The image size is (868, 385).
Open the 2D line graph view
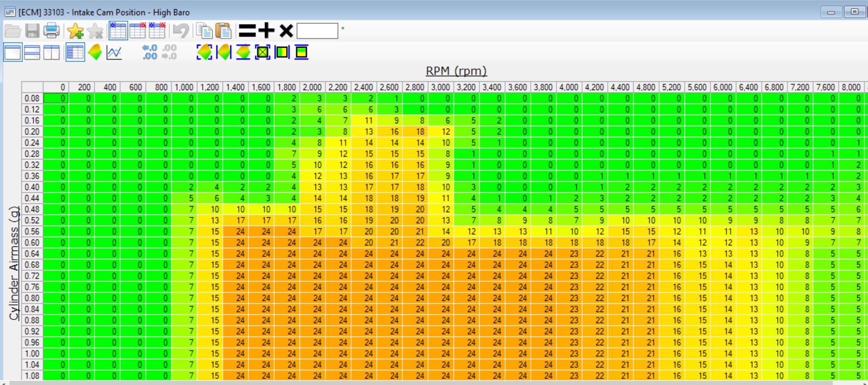pyautogui.click(x=114, y=53)
